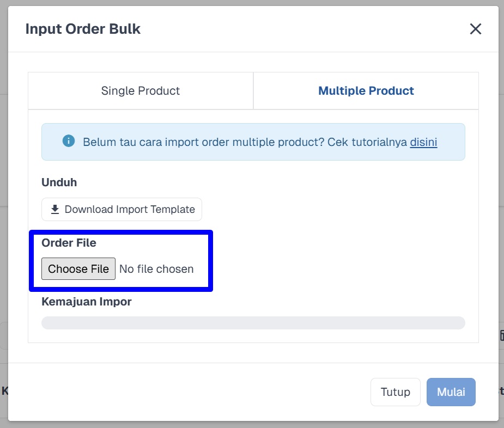The width and height of the screenshot is (504, 428).
Task: Click the download arrow icon
Action: tap(55, 209)
